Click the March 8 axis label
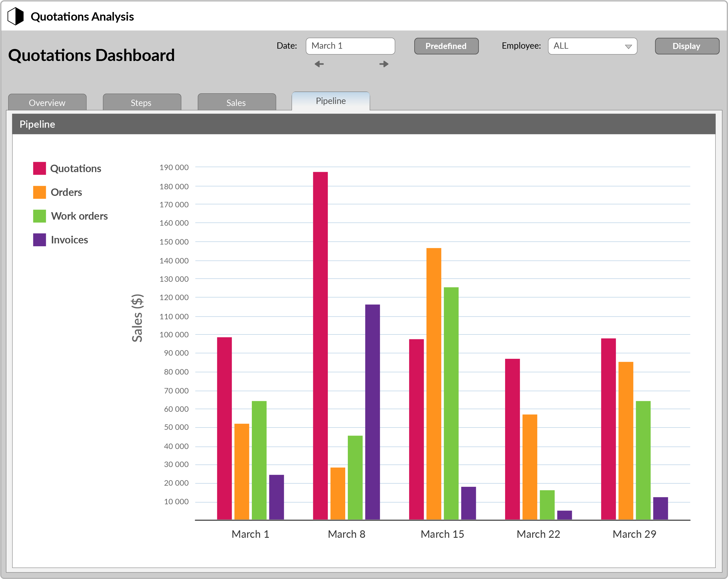 point(346,534)
